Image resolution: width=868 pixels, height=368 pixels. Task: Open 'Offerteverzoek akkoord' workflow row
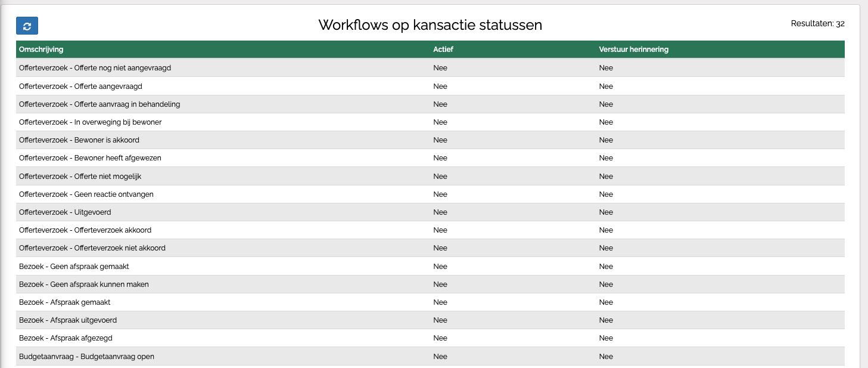pyautogui.click(x=85, y=230)
